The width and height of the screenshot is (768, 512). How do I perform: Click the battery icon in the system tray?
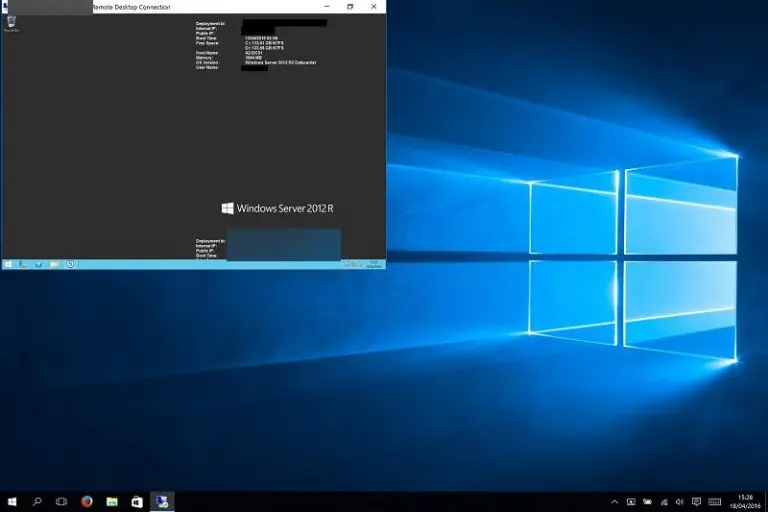click(x=648, y=502)
